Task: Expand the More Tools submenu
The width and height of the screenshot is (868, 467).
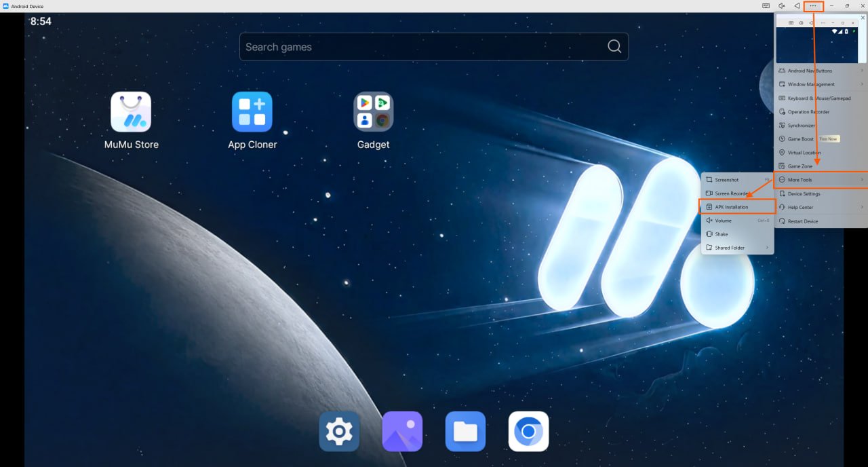Action: tap(821, 180)
